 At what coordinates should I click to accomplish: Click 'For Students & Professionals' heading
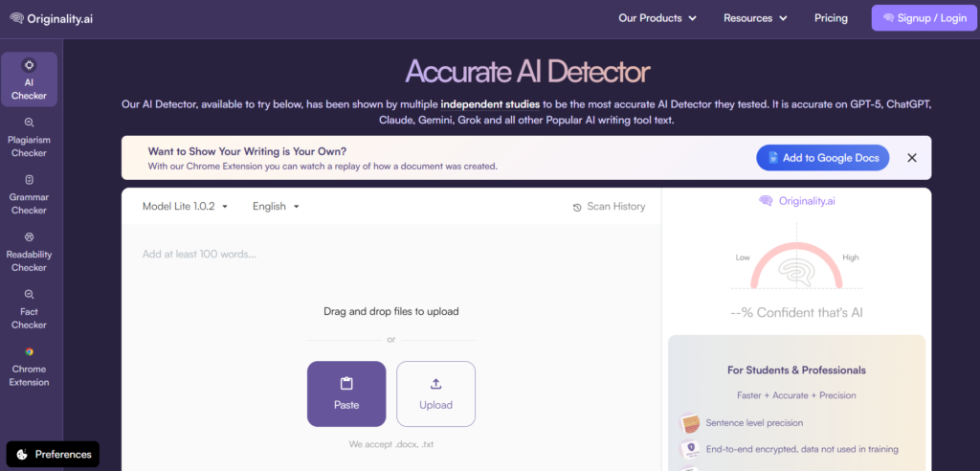tap(796, 370)
